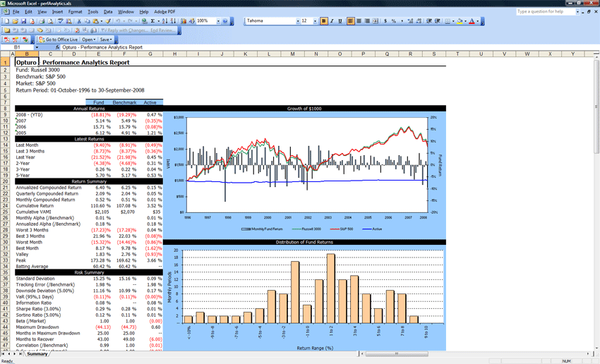600x364 pixels.
Task: Apply the Currency style dollar icon
Action: tap(385, 21)
